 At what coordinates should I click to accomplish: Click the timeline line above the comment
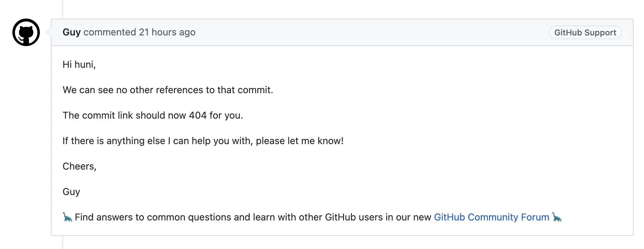click(x=63, y=9)
